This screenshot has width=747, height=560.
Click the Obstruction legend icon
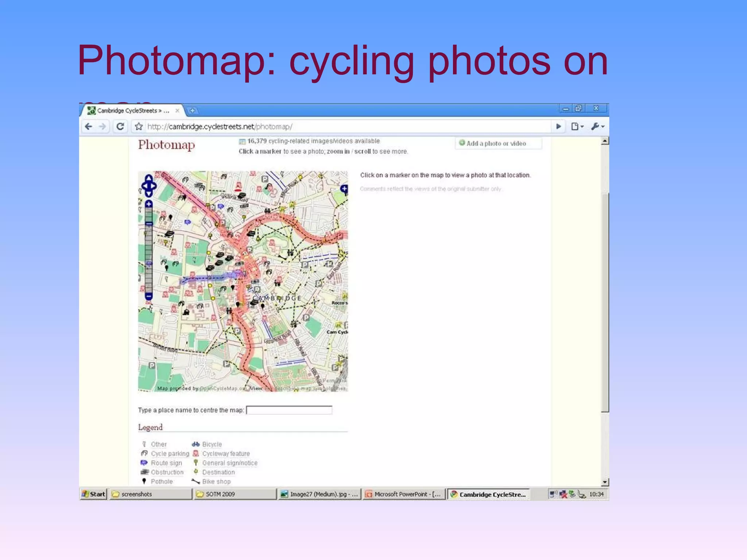point(144,472)
